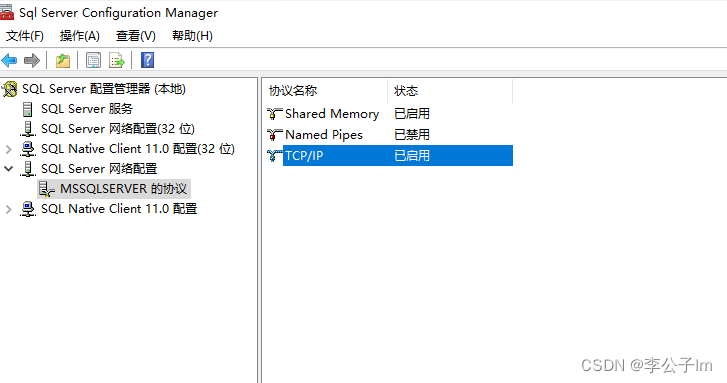
Task: Click TCP/IP status 已启用
Action: tap(412, 155)
